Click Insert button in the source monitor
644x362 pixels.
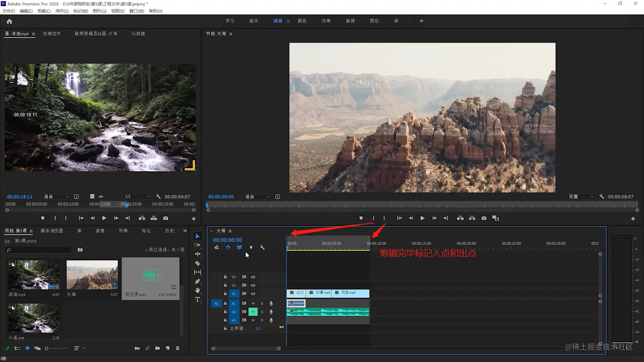tap(142, 218)
